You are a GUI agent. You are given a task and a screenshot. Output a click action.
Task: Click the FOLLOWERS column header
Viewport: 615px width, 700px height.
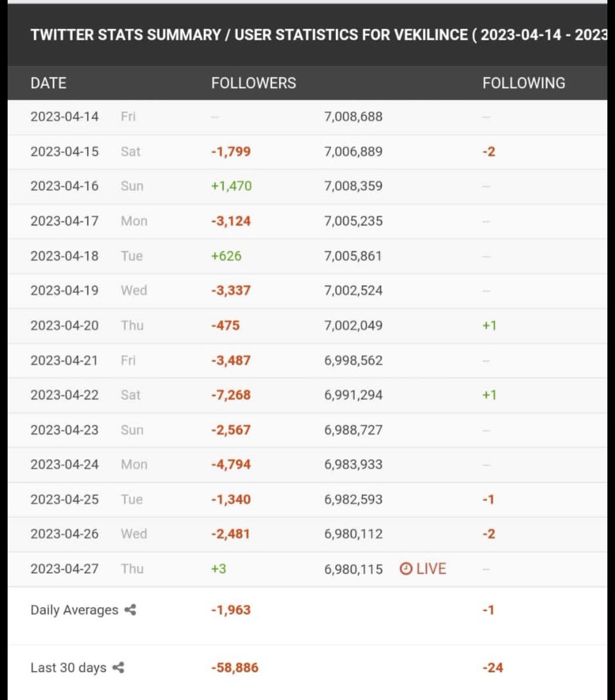click(x=253, y=83)
